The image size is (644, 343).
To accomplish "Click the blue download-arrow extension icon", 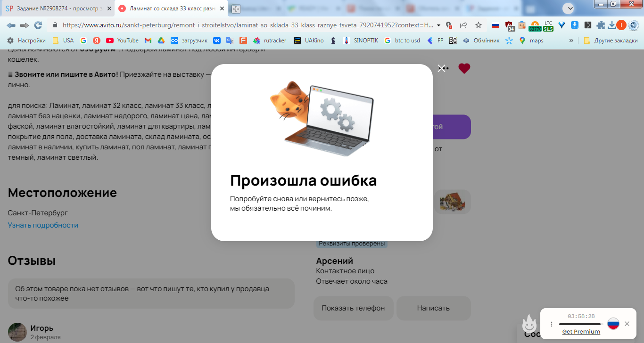I will tap(575, 25).
